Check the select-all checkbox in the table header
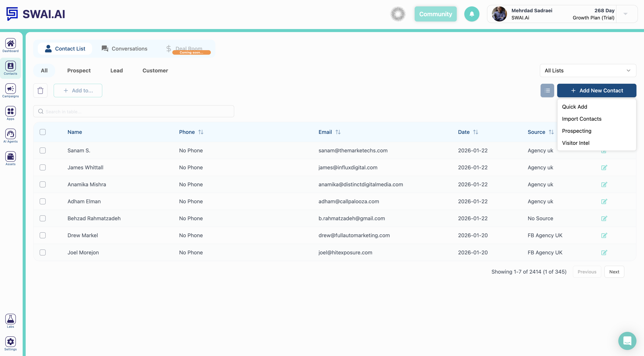 coord(42,132)
